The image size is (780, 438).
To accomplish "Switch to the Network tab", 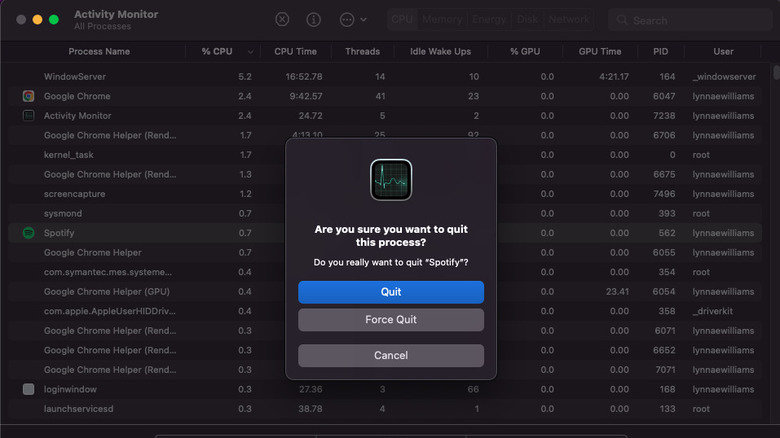I will 569,19.
